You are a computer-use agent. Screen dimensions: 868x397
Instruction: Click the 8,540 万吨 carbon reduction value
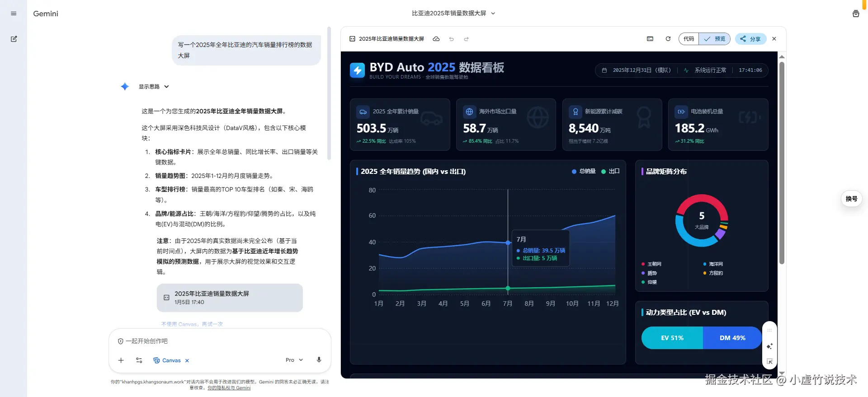[590, 129]
